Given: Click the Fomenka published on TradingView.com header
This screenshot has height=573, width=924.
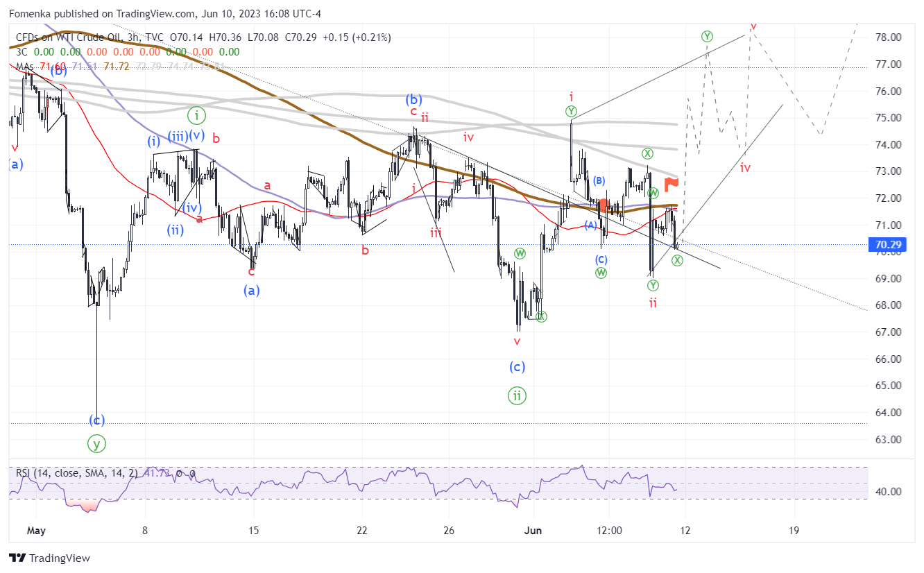Looking at the screenshot, I should pos(165,14).
